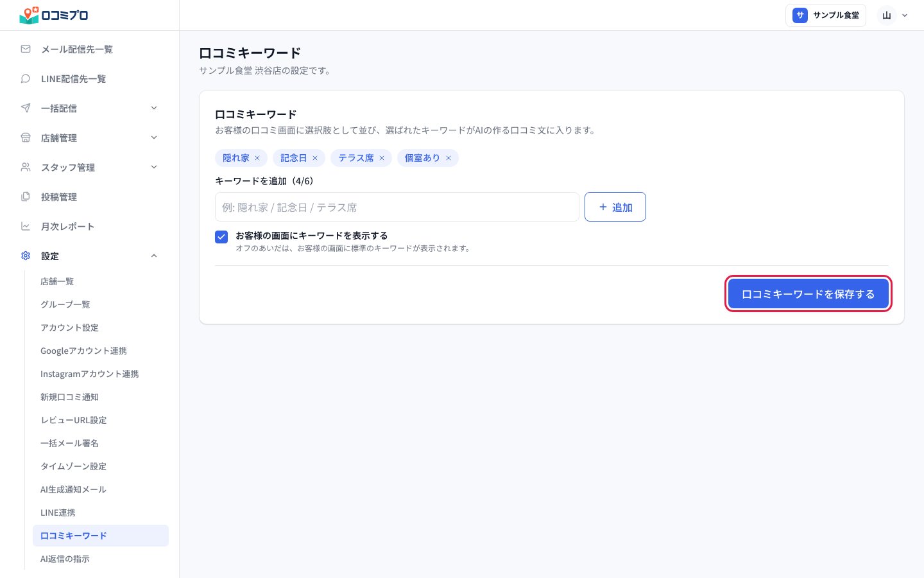Open 新規口コミ通知 settings item
The image size is (924, 578).
click(x=101, y=397)
